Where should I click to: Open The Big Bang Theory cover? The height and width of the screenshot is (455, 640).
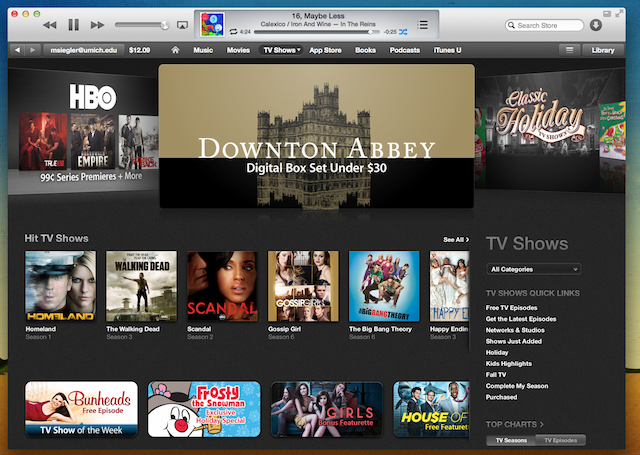(x=384, y=286)
